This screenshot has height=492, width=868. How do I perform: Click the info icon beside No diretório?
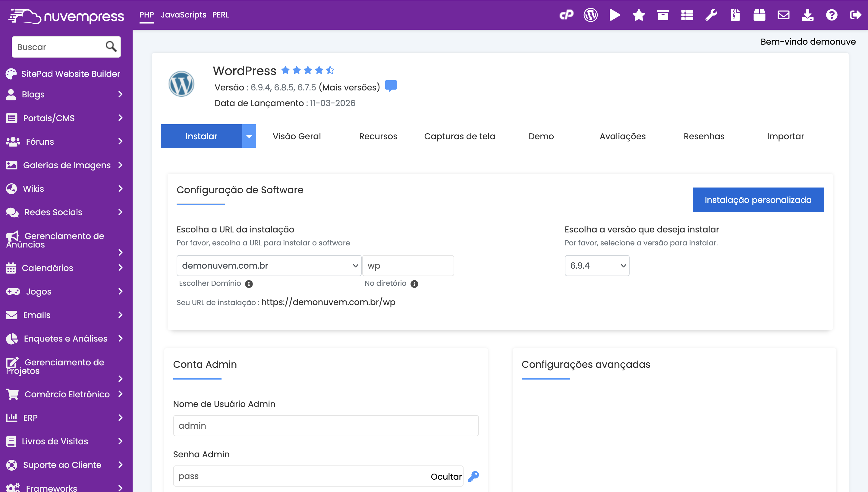(x=414, y=284)
